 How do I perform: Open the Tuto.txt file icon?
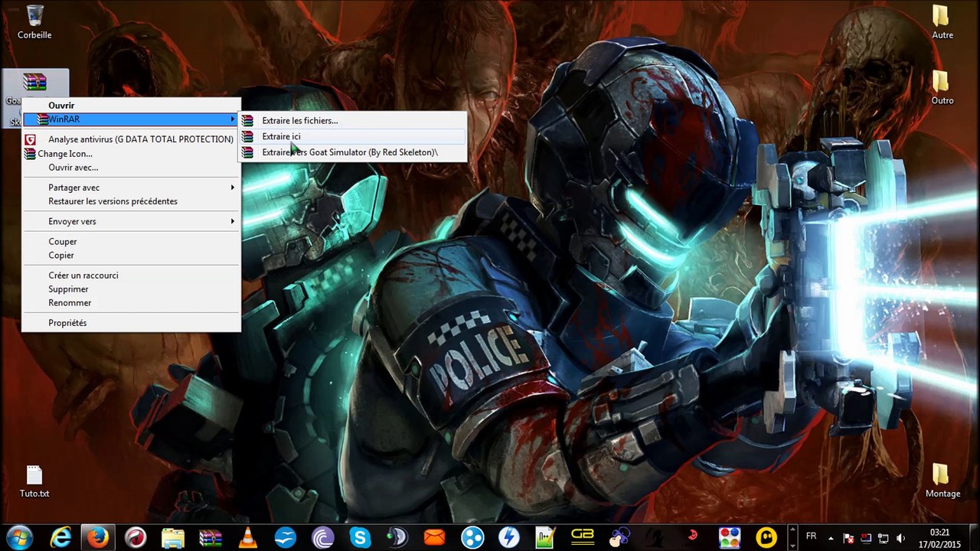[x=34, y=481]
